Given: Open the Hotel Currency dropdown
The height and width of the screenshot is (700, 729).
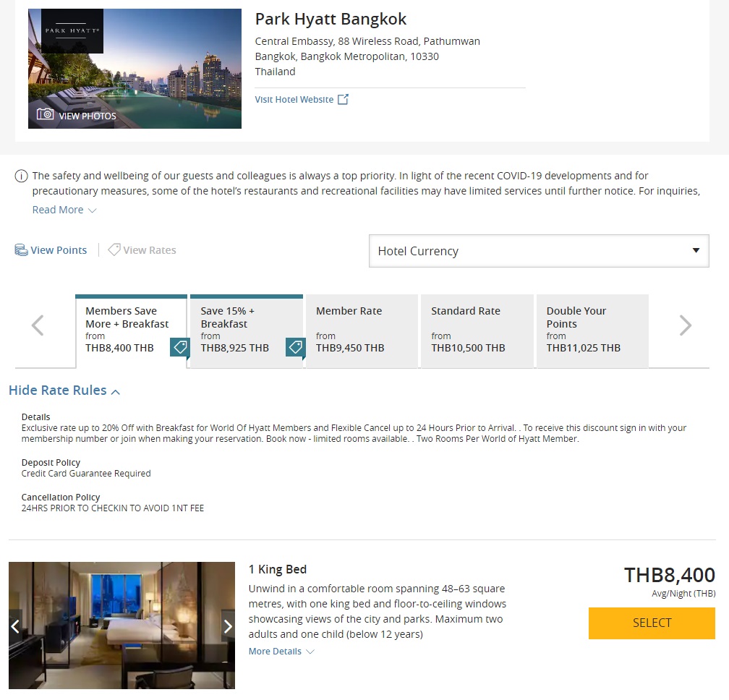Looking at the screenshot, I should (x=539, y=251).
